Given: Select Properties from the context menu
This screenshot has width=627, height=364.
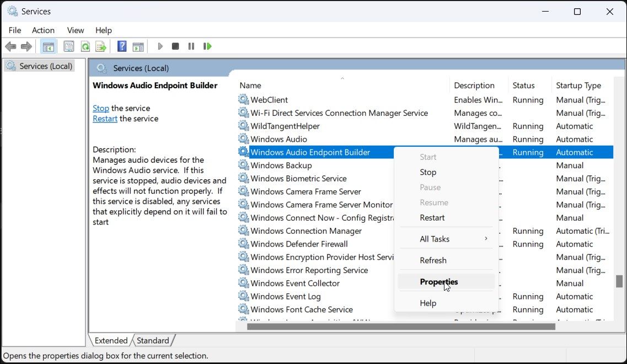Looking at the screenshot, I should [x=439, y=281].
